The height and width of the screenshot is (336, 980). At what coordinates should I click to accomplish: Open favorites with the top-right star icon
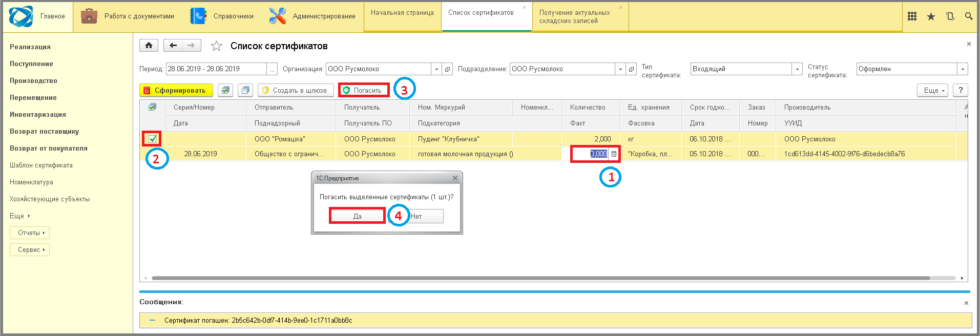(931, 16)
